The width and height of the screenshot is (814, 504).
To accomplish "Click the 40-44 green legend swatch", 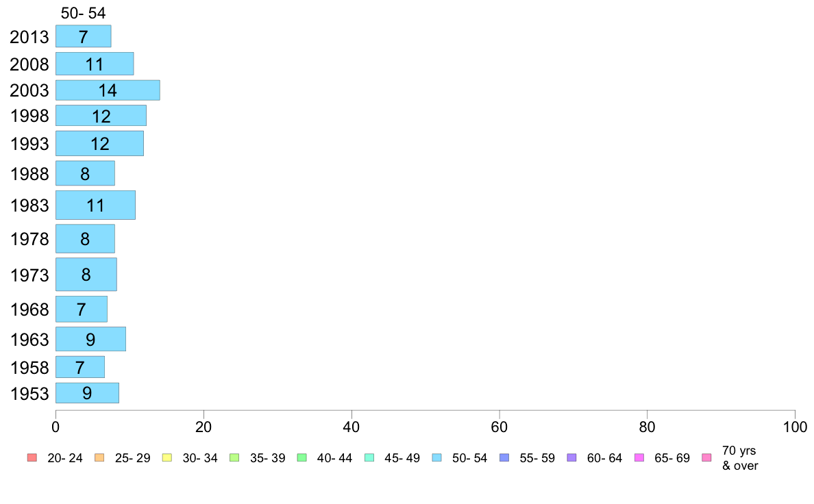I will [x=302, y=458].
